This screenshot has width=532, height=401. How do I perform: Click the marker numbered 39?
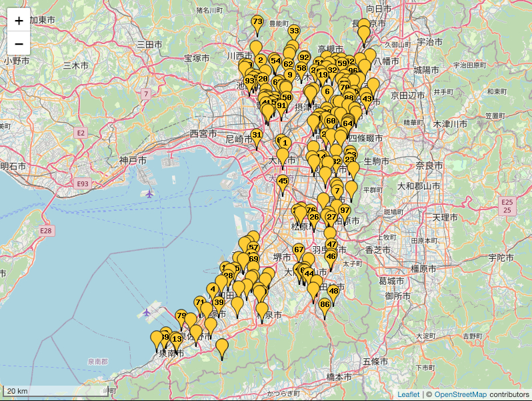[219, 304]
